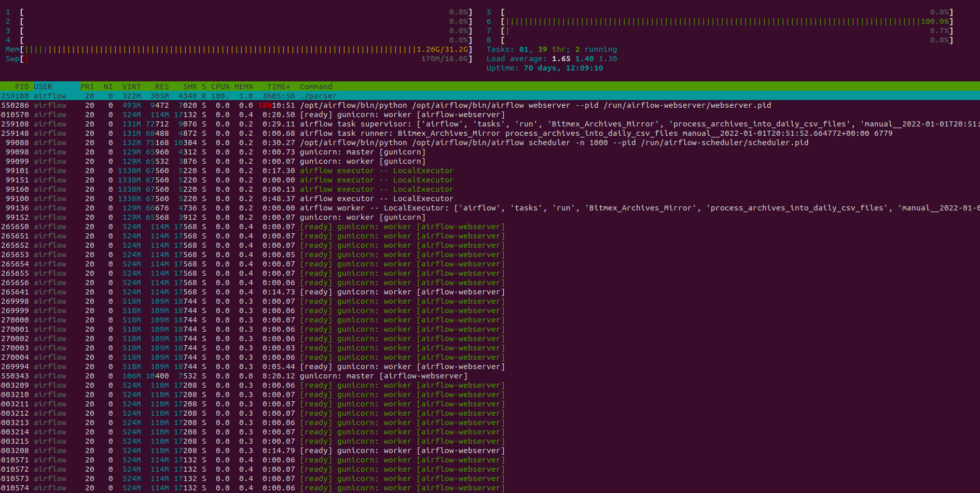
Task: Click the CPU 6 meter at 100.0%
Action: coord(720,21)
